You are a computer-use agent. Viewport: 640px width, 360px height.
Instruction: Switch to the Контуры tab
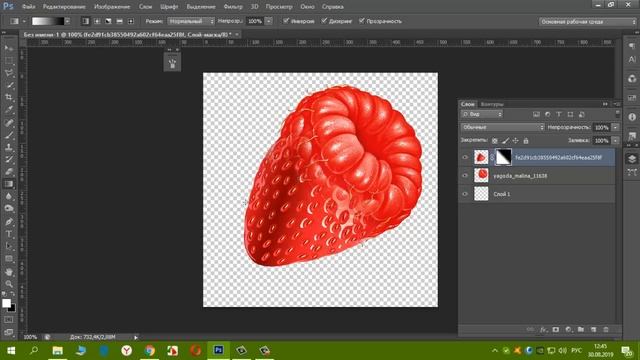[x=492, y=104]
